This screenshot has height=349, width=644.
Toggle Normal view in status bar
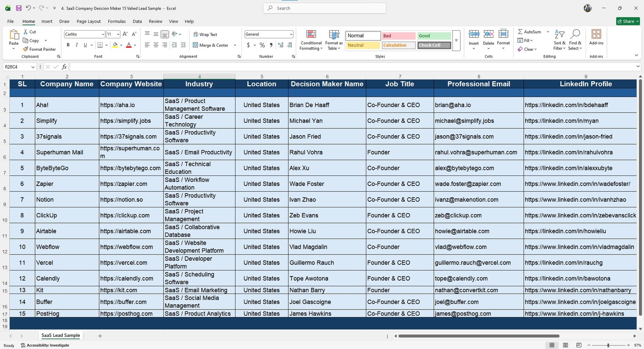coord(552,345)
